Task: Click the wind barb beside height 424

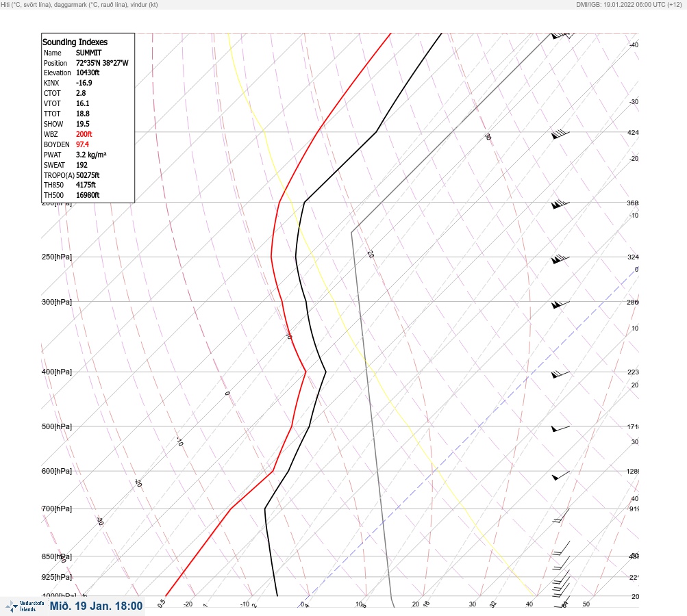Action: [561, 134]
